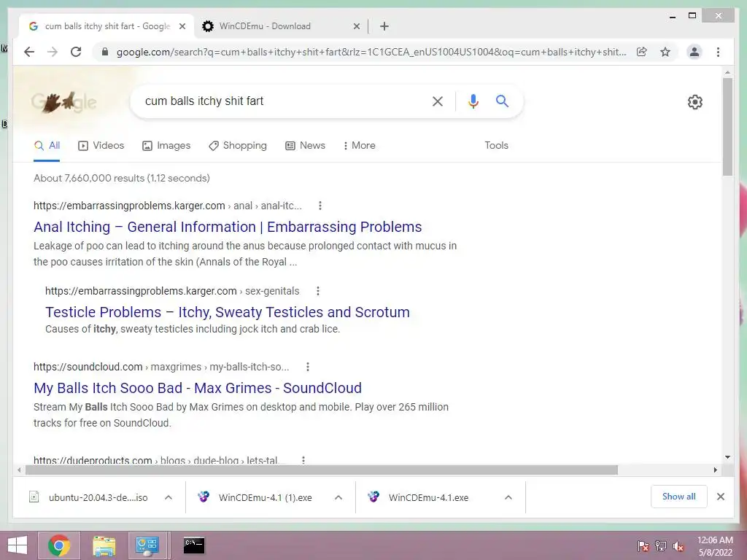This screenshot has height=560, width=747.
Task: Bookmark this page with the star icon
Action: point(665,52)
